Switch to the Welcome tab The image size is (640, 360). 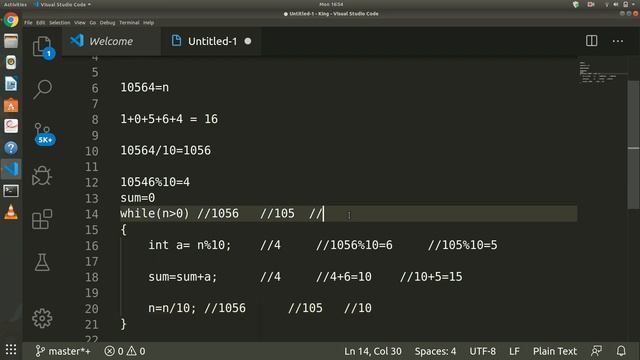pyautogui.click(x=111, y=41)
